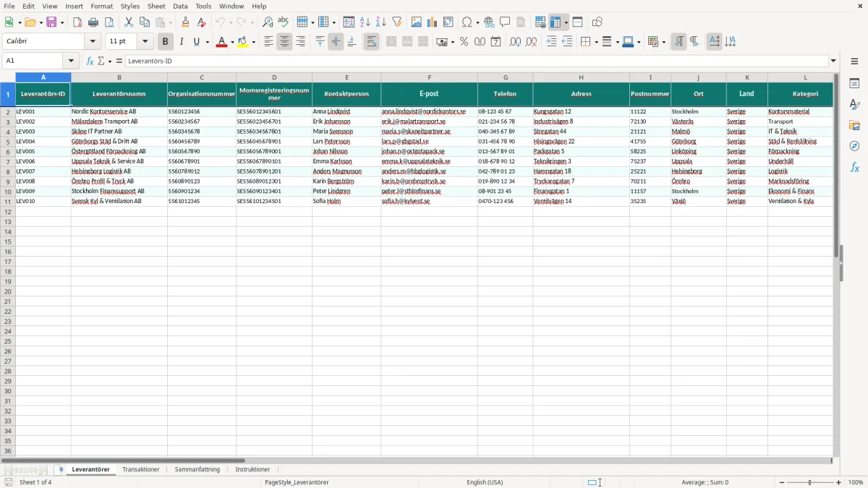Enable the AutoFilter funnel icon
The height and width of the screenshot is (488, 868).
397,22
